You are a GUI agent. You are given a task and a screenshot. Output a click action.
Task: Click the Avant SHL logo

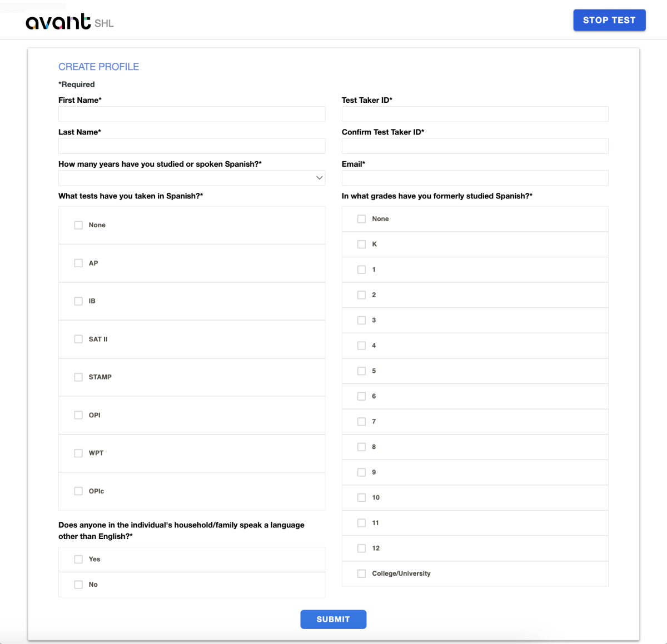[69, 22]
